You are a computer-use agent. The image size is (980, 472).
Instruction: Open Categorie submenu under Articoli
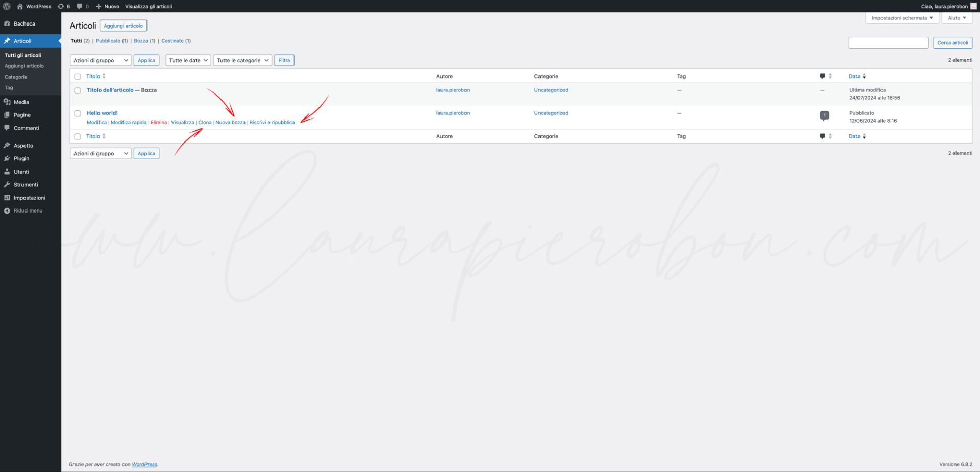[x=16, y=77]
